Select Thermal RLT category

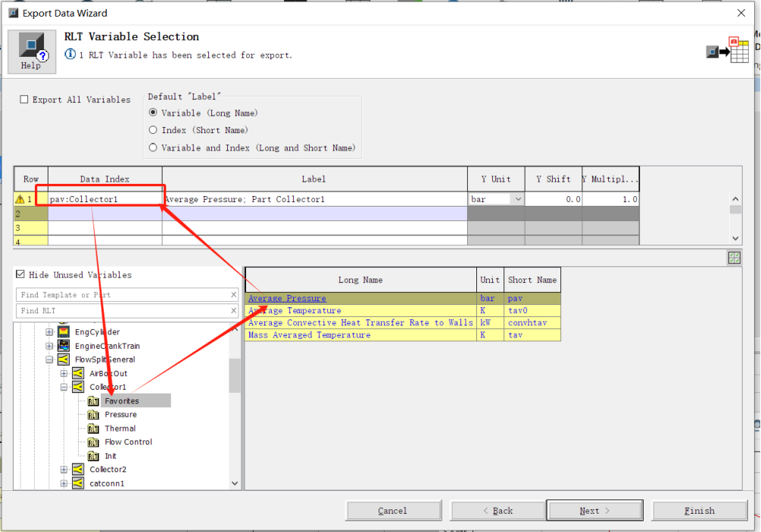120,429
